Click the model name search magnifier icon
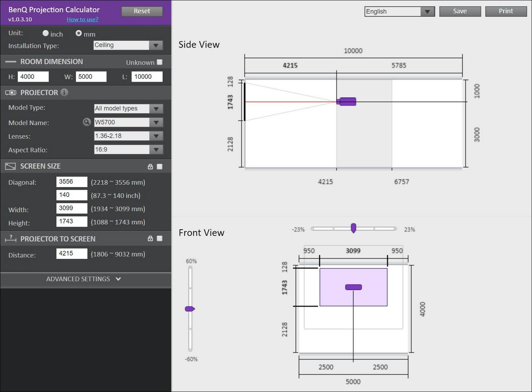The image size is (532, 392). coord(87,122)
